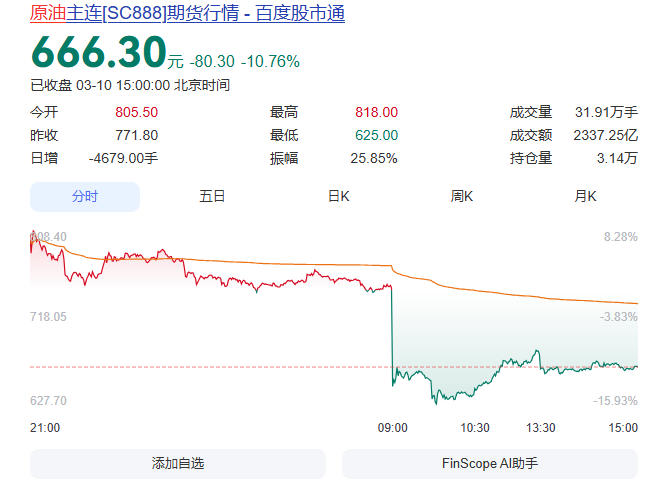
Task: Click the 13:30 time axis label
Action: [541, 428]
